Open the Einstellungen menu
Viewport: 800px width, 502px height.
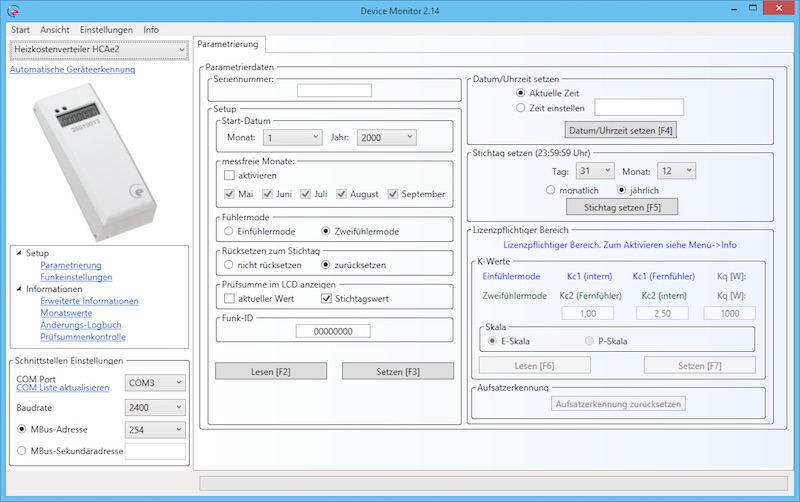point(106,30)
